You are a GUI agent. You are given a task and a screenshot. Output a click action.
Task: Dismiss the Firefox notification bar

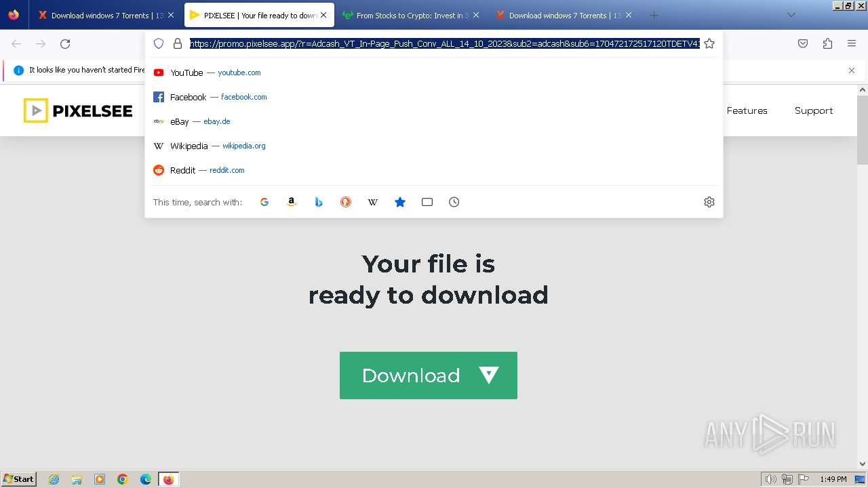[852, 70]
